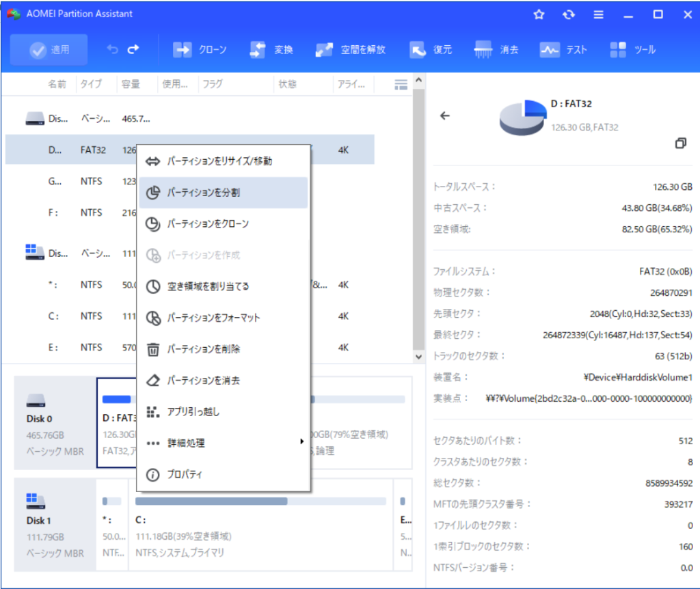Expand the 詳細処理 submenu arrow
The width and height of the screenshot is (700, 589).
click(x=301, y=442)
